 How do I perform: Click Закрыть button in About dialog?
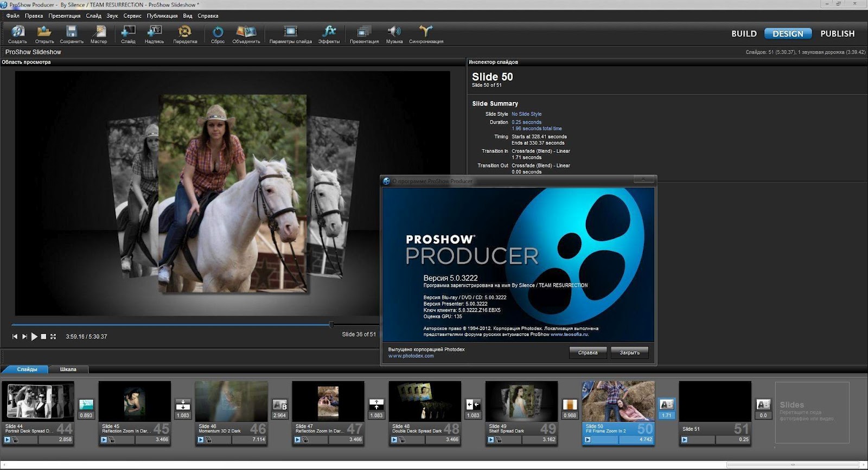point(629,352)
